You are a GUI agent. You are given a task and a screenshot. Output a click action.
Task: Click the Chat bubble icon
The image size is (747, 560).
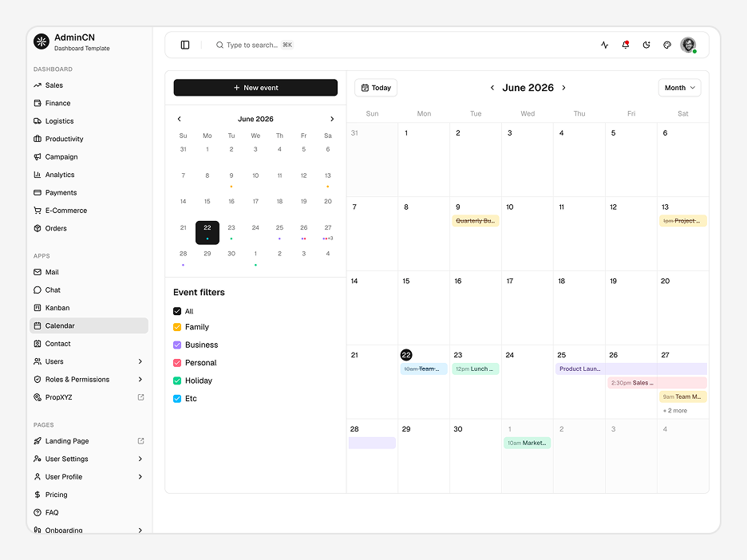click(38, 290)
